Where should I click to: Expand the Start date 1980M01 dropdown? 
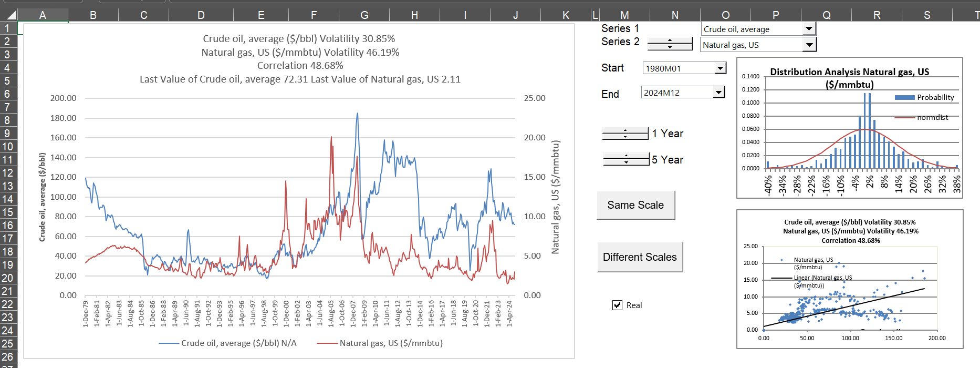720,68
